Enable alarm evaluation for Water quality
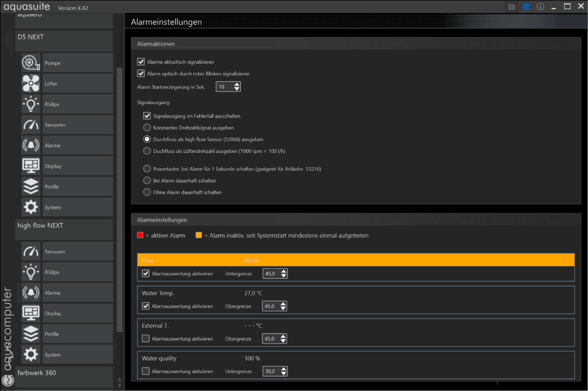The image size is (588, 391). click(146, 371)
